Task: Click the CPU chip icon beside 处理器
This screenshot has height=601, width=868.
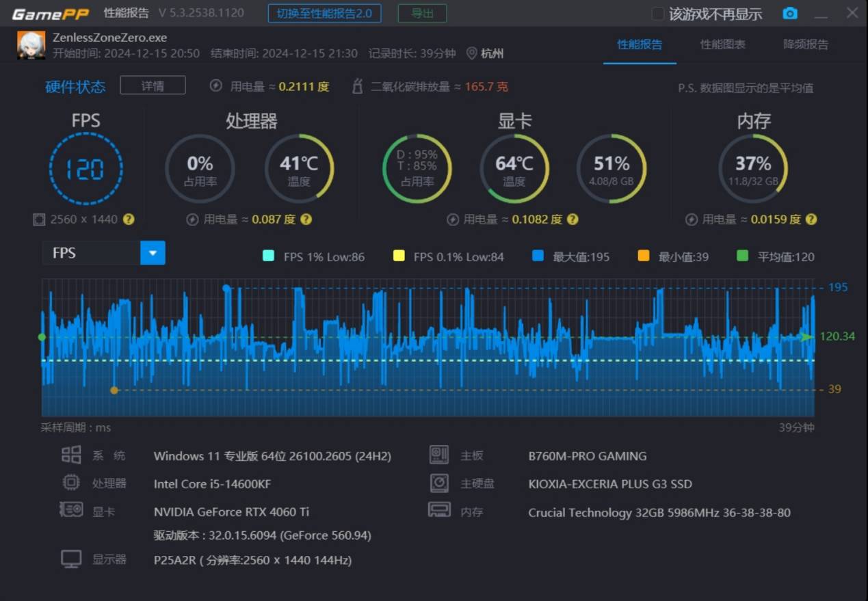Action: [x=71, y=483]
